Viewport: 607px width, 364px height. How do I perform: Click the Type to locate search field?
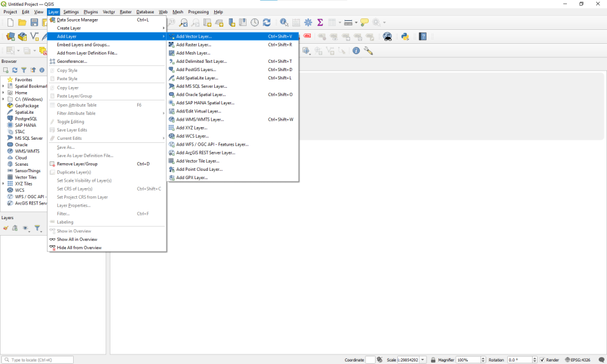(x=38, y=360)
